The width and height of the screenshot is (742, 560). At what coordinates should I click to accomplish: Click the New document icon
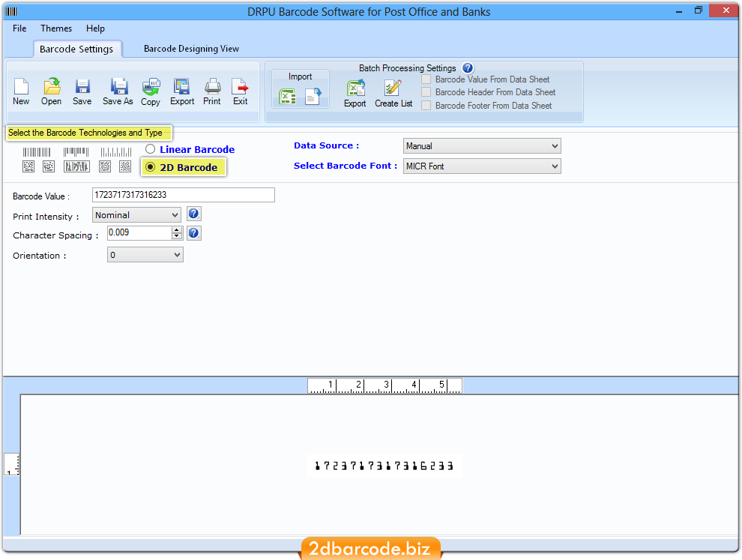coord(21,87)
